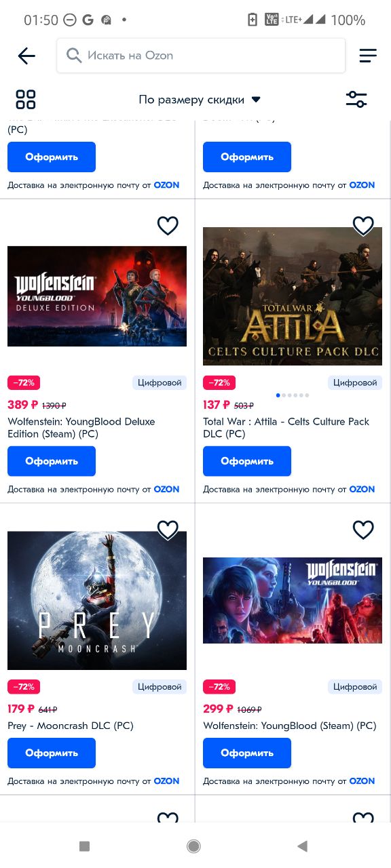Expand the 'По размеру скидки' sort dropdown
Screen dimensions: 391x868
coord(200,100)
